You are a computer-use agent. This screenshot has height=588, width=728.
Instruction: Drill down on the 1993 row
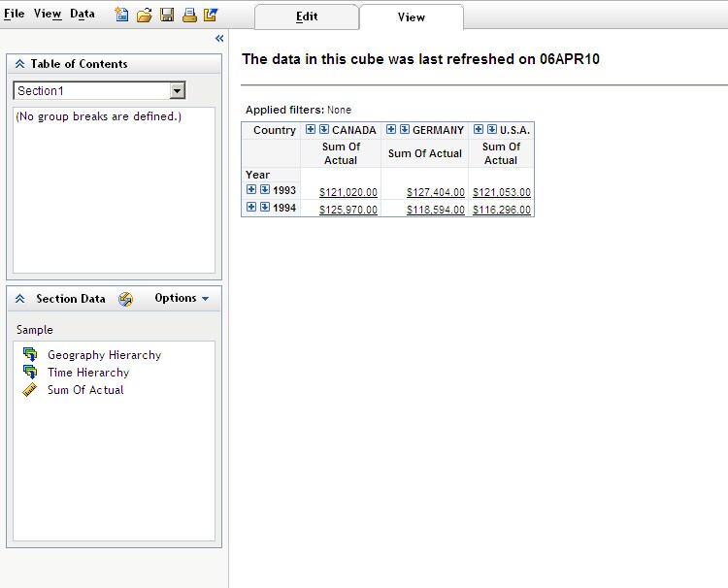click(265, 190)
